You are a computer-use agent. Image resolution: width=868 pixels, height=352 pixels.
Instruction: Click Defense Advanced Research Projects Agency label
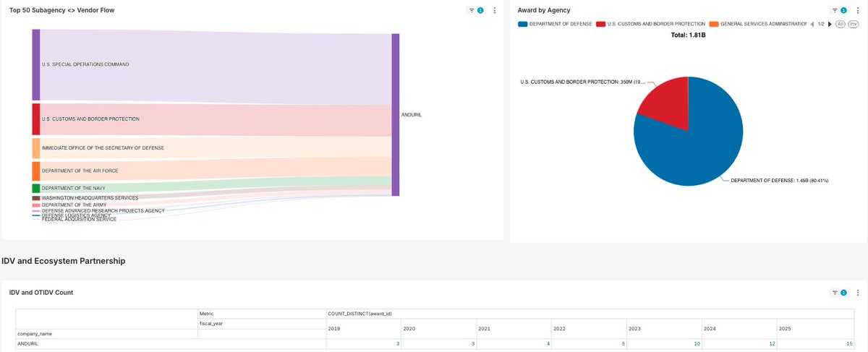[x=103, y=210]
